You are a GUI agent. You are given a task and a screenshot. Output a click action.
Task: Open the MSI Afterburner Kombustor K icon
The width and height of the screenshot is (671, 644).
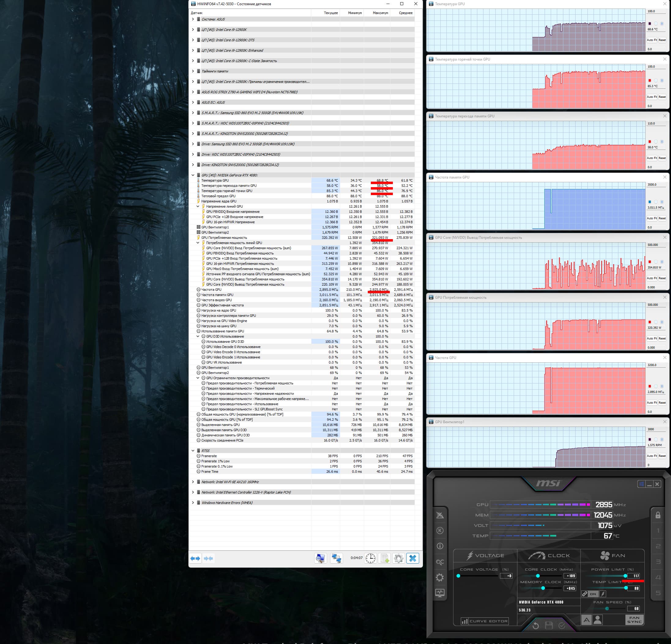(x=440, y=530)
